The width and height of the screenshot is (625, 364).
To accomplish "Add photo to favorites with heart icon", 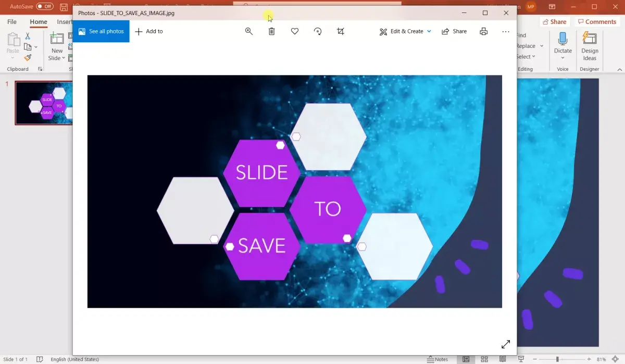I will point(295,31).
